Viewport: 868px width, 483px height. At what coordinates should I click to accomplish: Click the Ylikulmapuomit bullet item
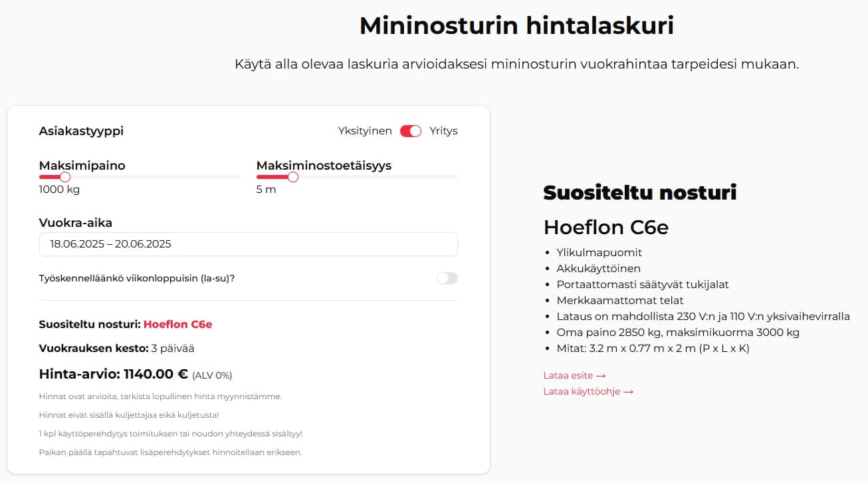pos(599,252)
